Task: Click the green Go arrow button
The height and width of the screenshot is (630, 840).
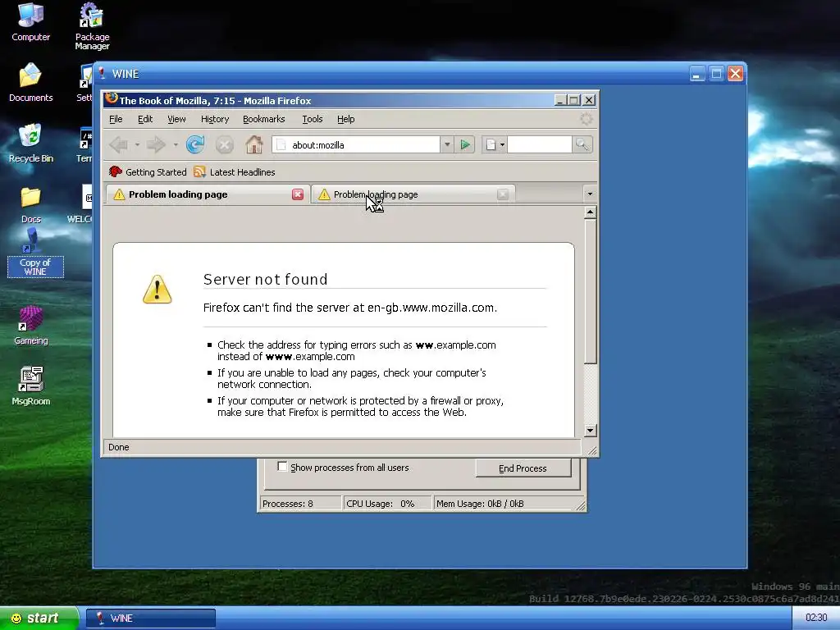Action: point(465,144)
